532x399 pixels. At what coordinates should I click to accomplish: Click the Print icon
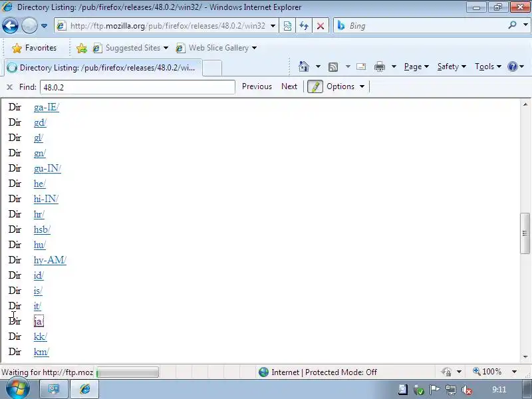(x=379, y=66)
